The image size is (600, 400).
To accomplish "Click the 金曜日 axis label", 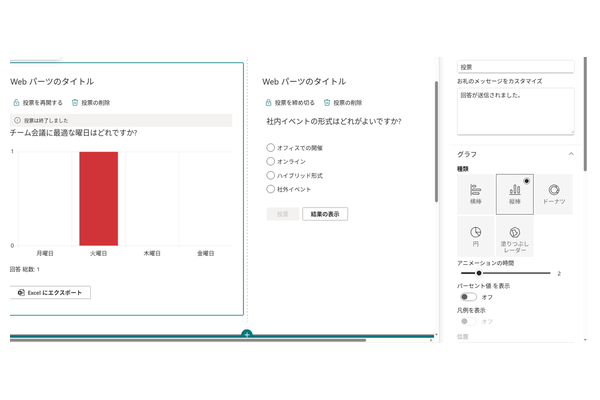I will click(x=205, y=253).
